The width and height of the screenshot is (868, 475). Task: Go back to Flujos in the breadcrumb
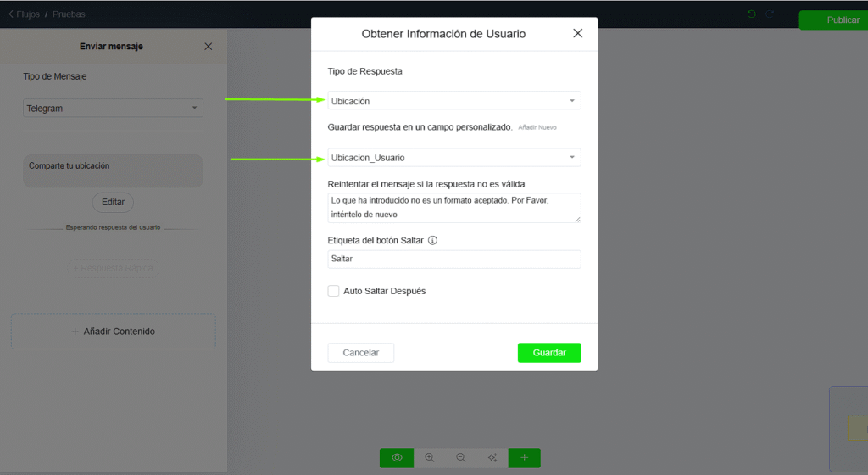pyautogui.click(x=24, y=14)
